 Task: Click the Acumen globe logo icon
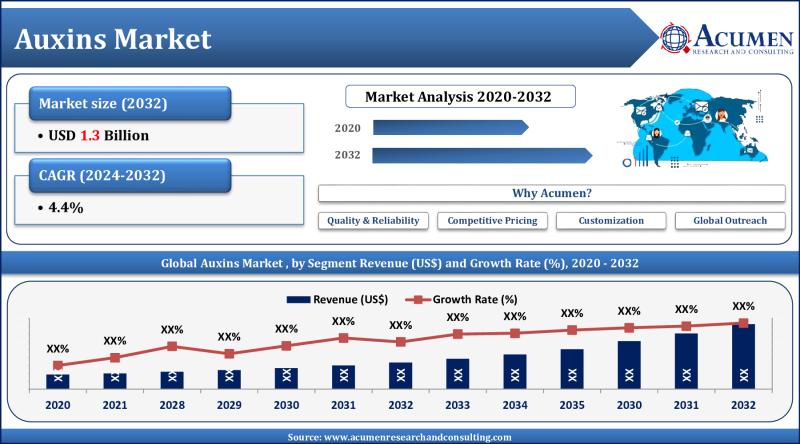[677, 37]
